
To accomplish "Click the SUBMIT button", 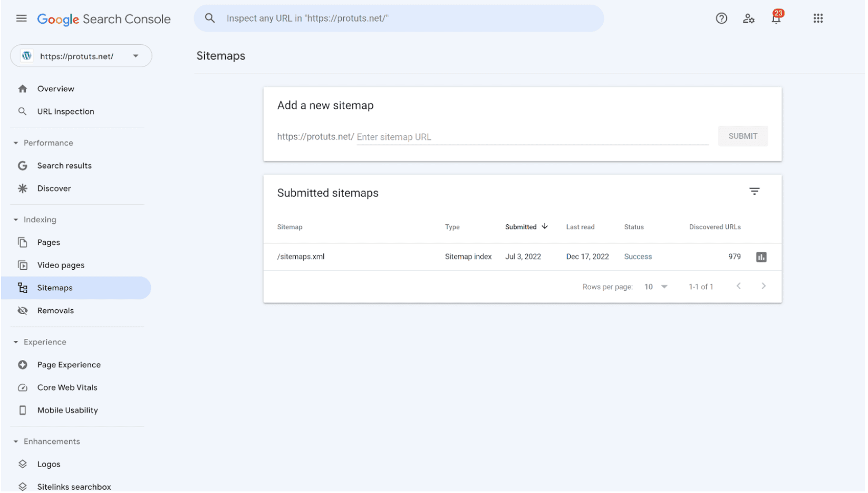I will click(742, 136).
